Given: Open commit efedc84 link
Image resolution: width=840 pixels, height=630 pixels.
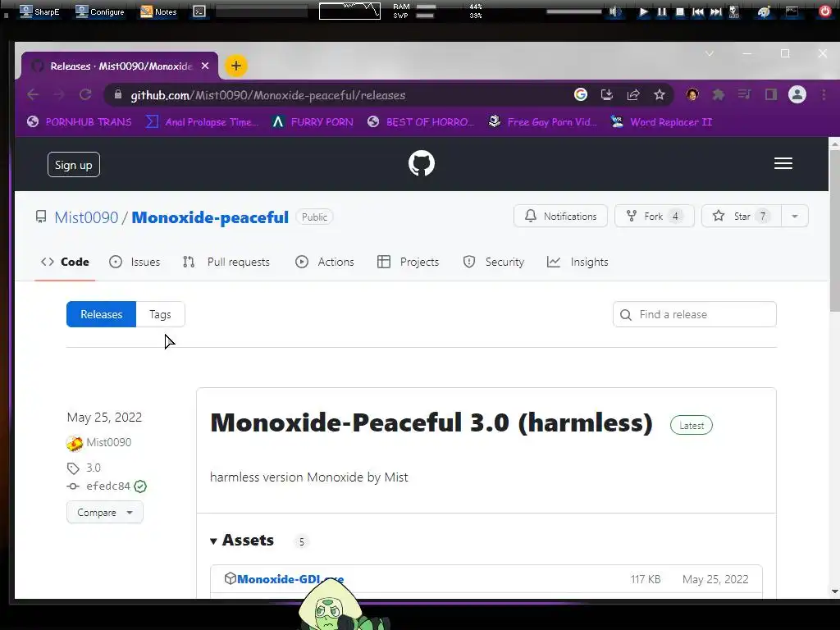Looking at the screenshot, I should pyautogui.click(x=107, y=486).
